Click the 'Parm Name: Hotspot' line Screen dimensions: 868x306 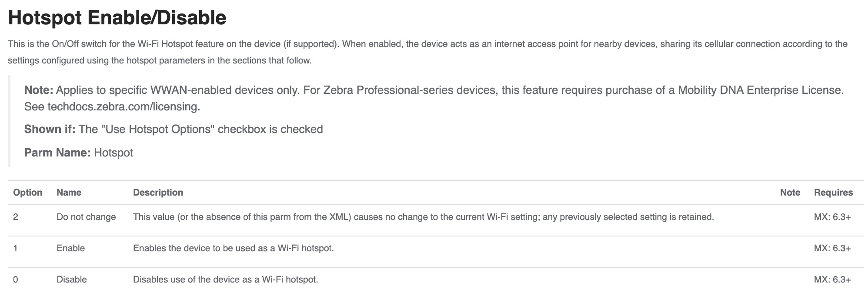pyautogui.click(x=79, y=153)
